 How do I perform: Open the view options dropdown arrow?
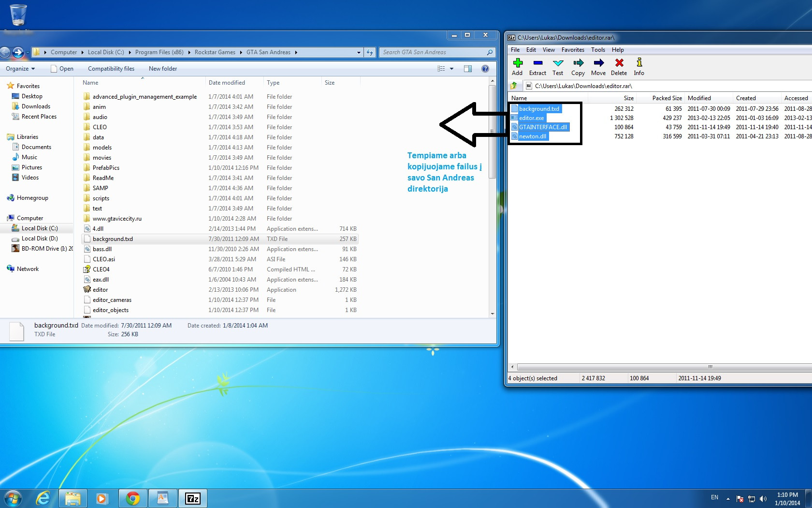[452, 69]
